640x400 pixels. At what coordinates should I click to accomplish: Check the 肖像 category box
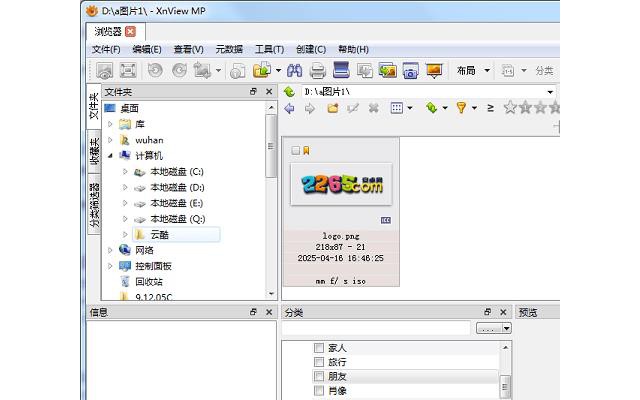tap(319, 390)
